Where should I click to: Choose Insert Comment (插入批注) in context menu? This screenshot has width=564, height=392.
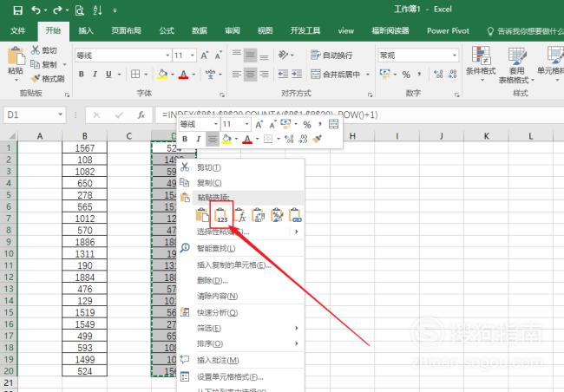pyautogui.click(x=241, y=360)
